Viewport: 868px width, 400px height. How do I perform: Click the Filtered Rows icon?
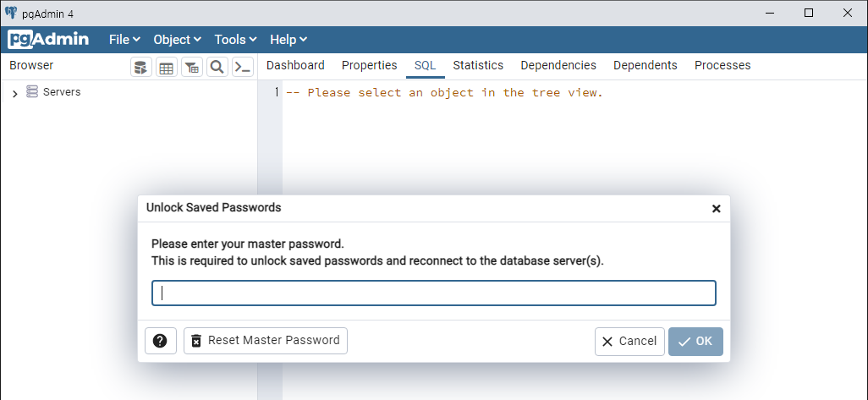click(192, 68)
